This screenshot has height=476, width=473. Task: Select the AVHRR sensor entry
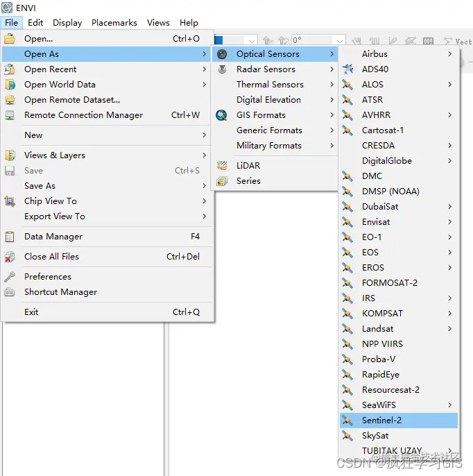click(x=399, y=115)
